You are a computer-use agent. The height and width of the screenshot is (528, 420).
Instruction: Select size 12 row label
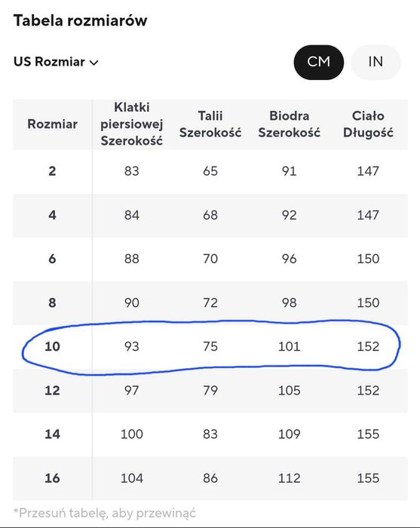[52, 390]
